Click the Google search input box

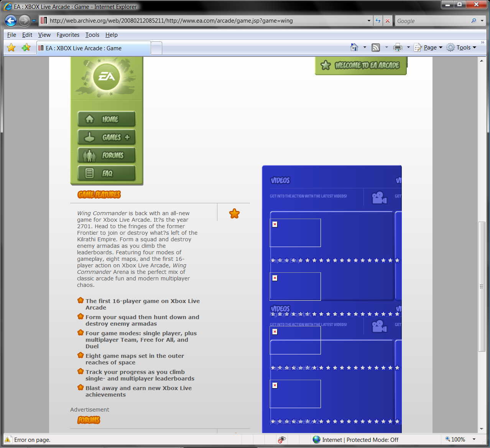pyautogui.click(x=432, y=21)
